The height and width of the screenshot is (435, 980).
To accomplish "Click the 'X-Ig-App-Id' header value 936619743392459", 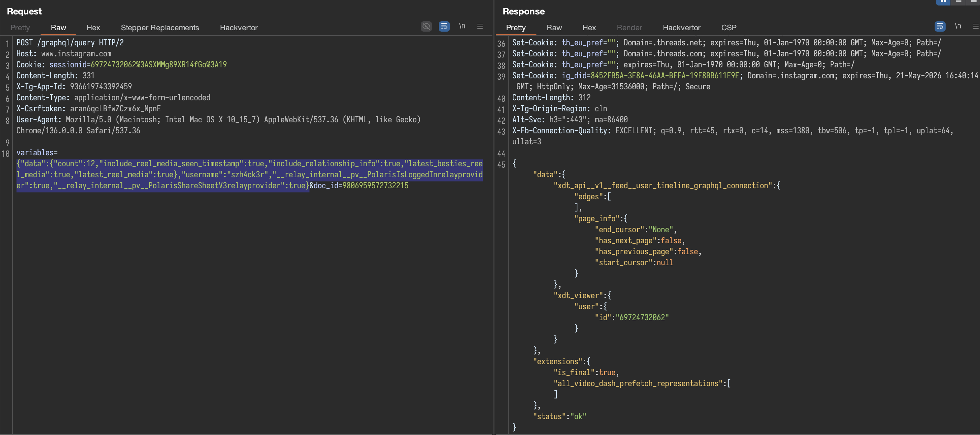I will pos(101,87).
